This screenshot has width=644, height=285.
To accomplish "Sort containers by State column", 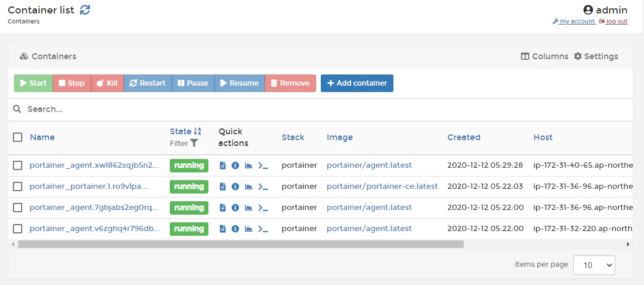I will tap(185, 131).
